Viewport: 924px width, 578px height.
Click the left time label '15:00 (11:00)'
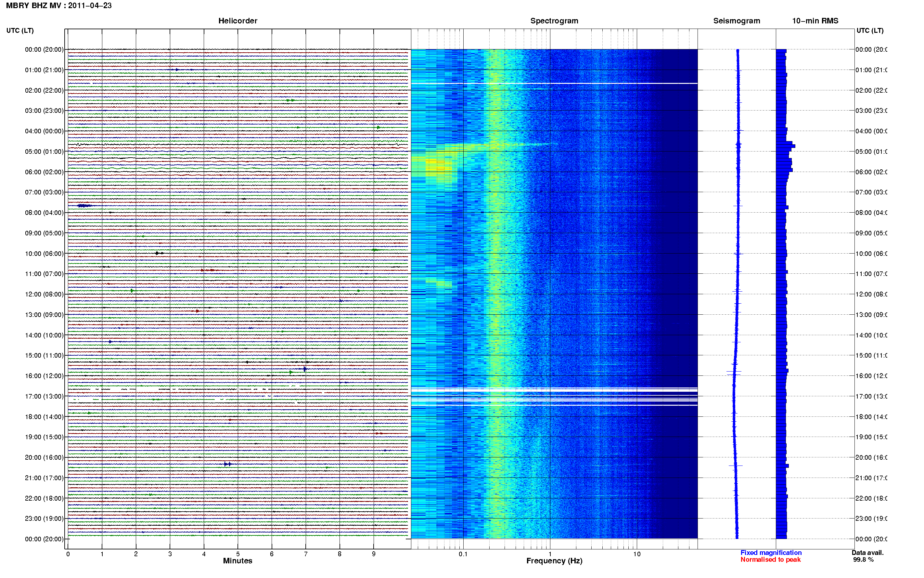point(44,356)
